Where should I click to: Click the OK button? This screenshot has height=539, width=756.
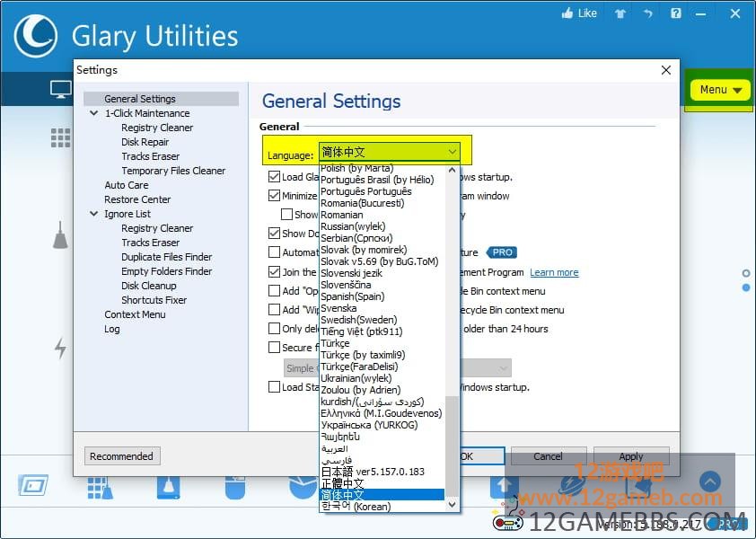point(482,456)
